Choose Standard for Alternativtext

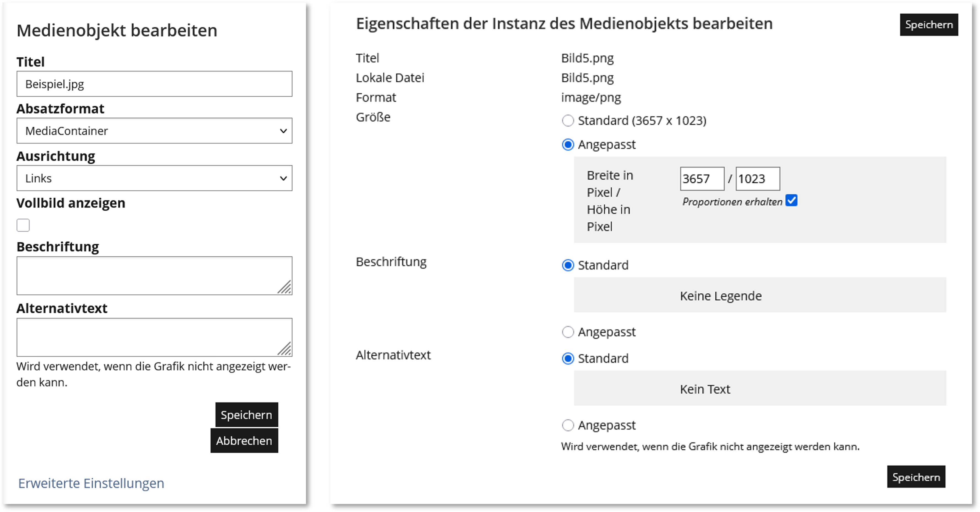(x=568, y=358)
